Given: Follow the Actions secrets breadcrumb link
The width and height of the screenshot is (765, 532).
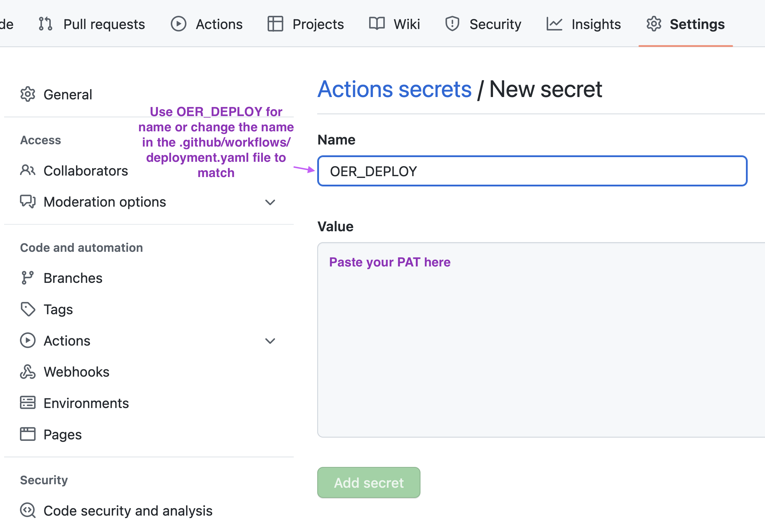Looking at the screenshot, I should [x=394, y=89].
